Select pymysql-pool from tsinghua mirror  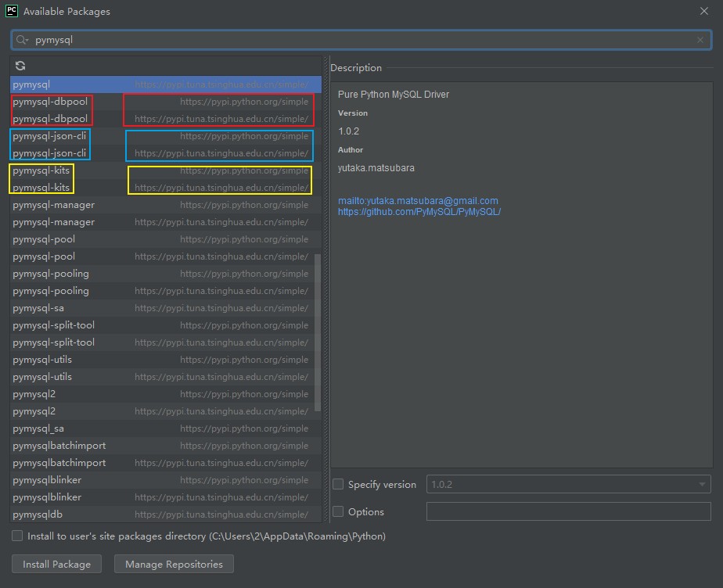[x=166, y=256]
